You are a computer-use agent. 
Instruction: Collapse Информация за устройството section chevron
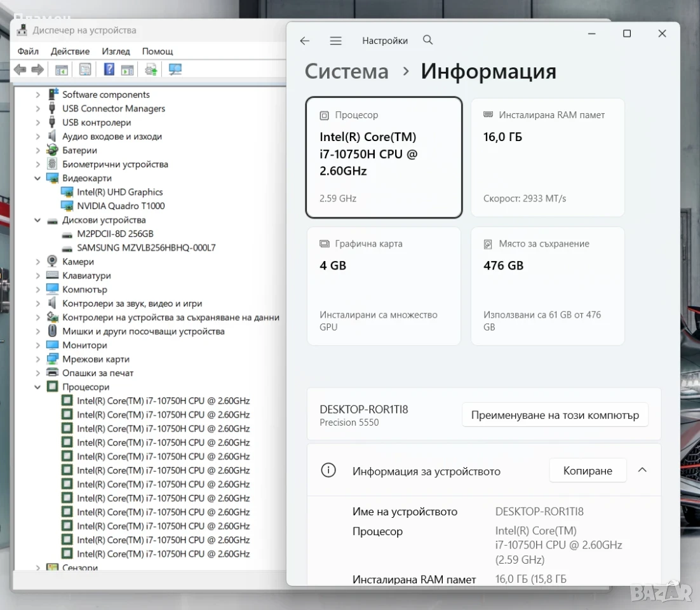click(x=642, y=470)
